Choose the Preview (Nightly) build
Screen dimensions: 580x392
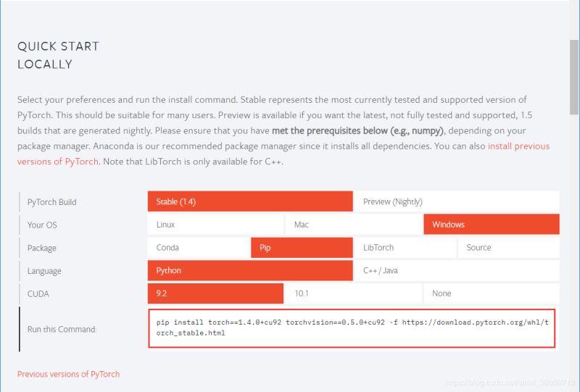[x=456, y=201]
